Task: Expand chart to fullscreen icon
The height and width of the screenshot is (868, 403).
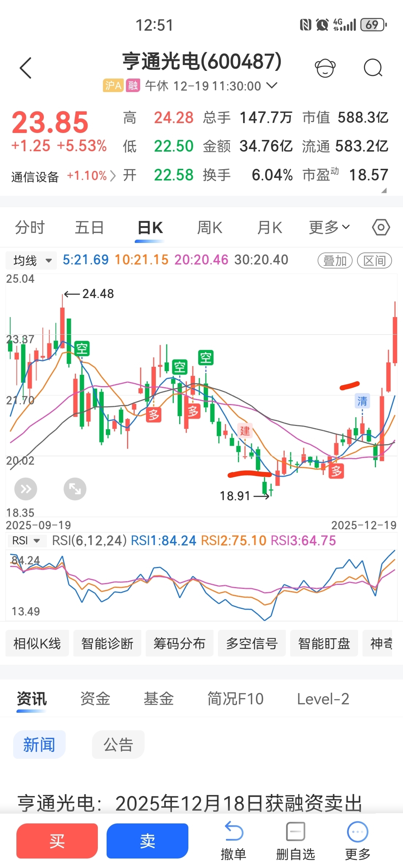Action: click(75, 489)
